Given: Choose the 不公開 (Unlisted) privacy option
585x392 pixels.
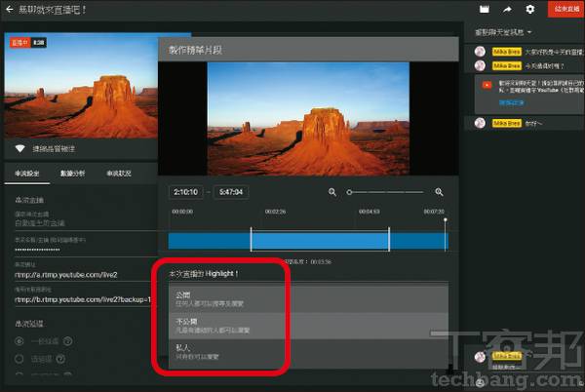Looking at the screenshot, I should tap(308, 326).
